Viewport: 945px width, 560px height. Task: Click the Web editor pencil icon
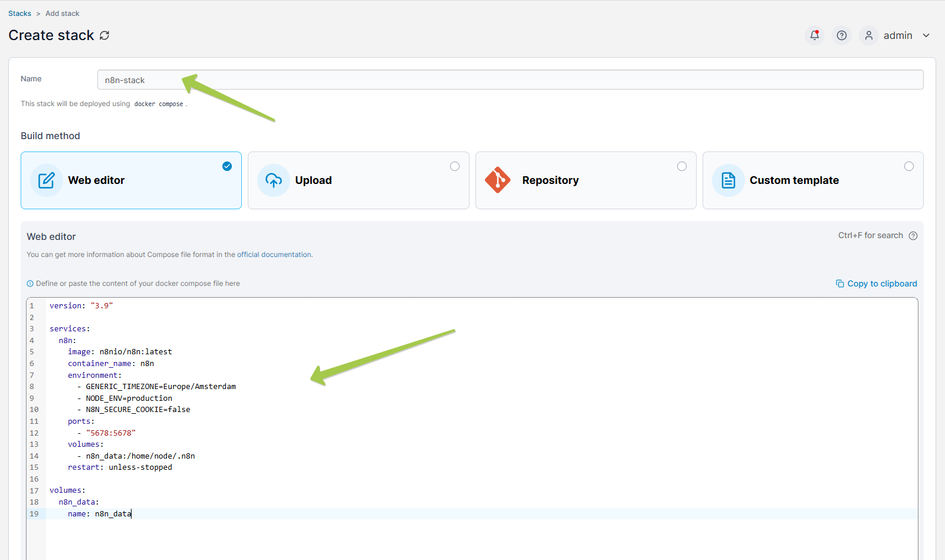[47, 180]
